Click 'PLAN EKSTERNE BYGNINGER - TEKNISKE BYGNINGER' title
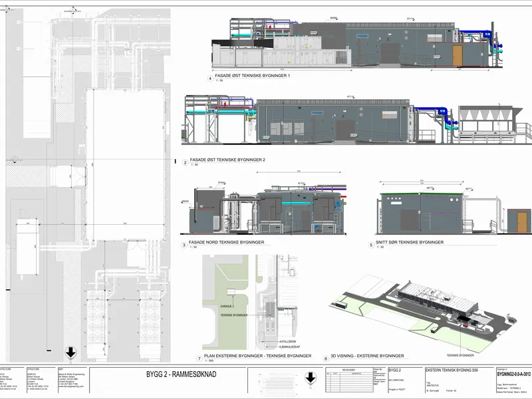Viewport: 532px width, 399px height. click(x=257, y=356)
